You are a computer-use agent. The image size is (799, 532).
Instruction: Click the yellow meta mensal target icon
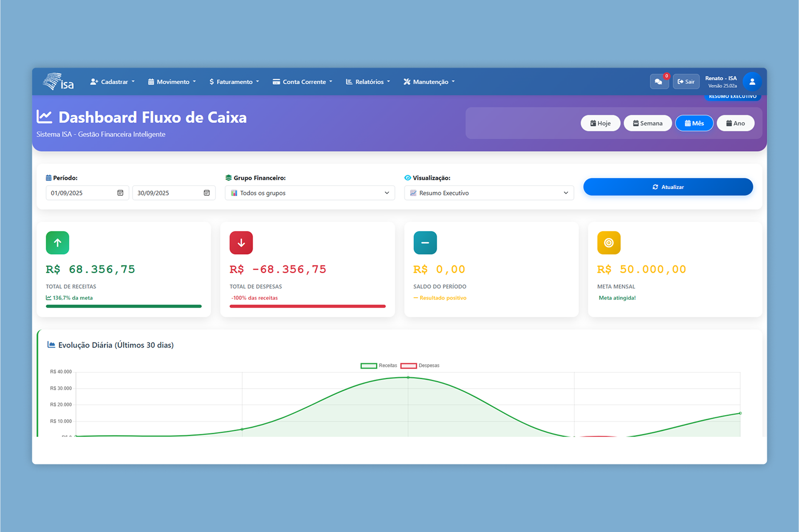coord(609,243)
